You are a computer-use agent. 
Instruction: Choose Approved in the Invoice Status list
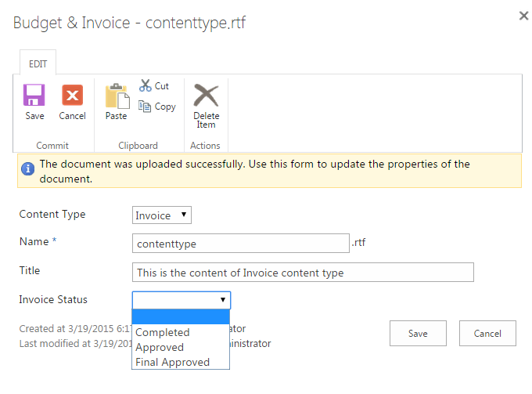pos(160,347)
